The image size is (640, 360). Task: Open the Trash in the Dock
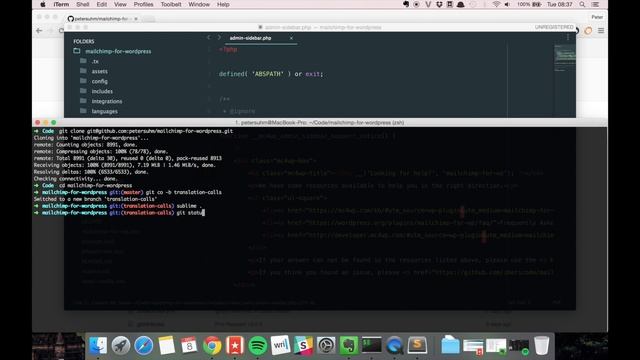[542, 345]
